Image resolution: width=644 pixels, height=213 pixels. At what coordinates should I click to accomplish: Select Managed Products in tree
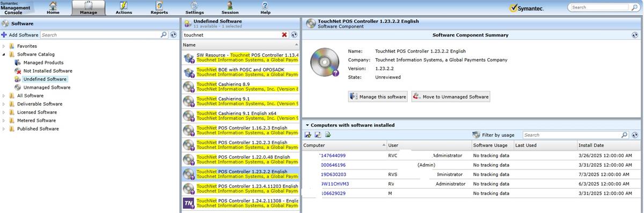43,62
